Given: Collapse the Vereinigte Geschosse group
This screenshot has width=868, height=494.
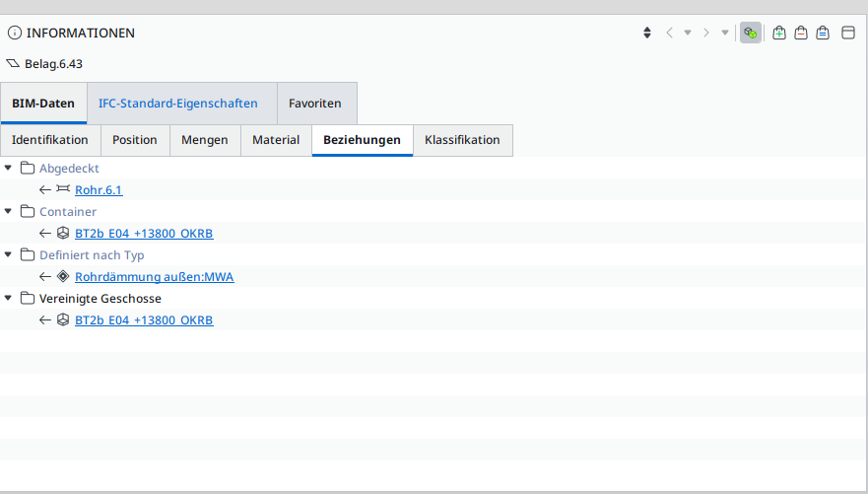Looking at the screenshot, I should click(x=8, y=298).
